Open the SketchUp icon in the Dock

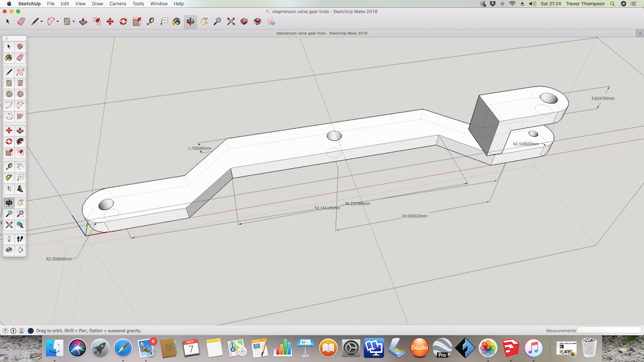click(511, 348)
